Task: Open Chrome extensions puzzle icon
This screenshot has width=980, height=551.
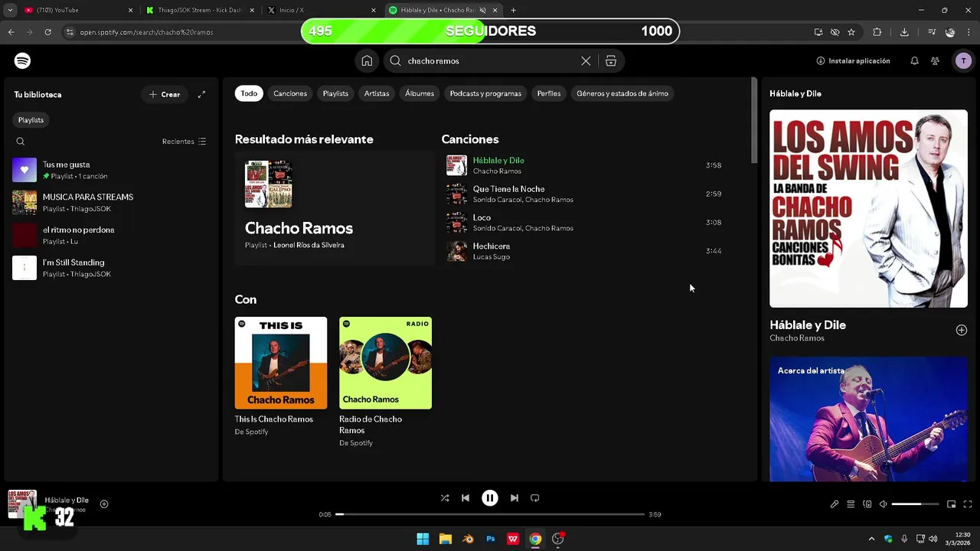Action: point(877,32)
